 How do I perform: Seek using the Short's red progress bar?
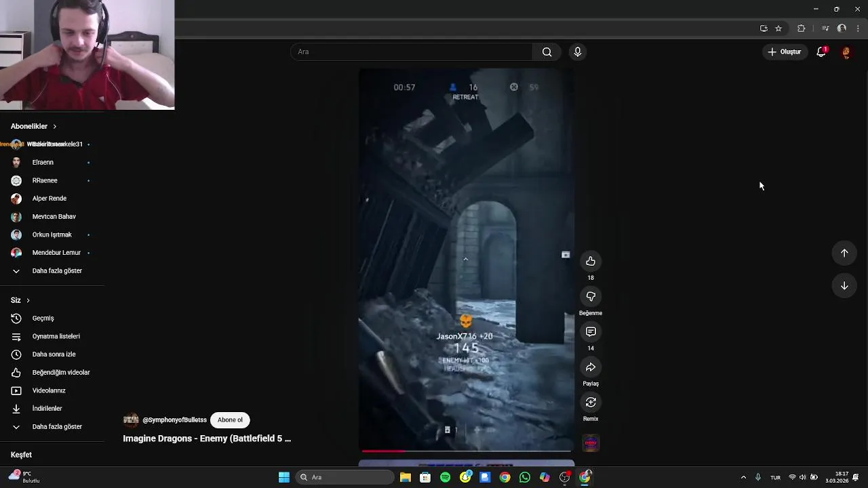(467, 451)
